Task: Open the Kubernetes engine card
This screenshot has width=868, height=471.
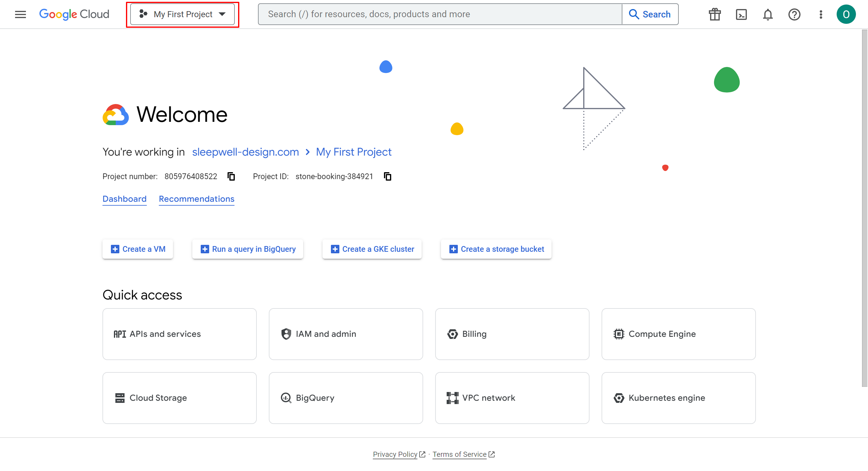Action: point(679,398)
